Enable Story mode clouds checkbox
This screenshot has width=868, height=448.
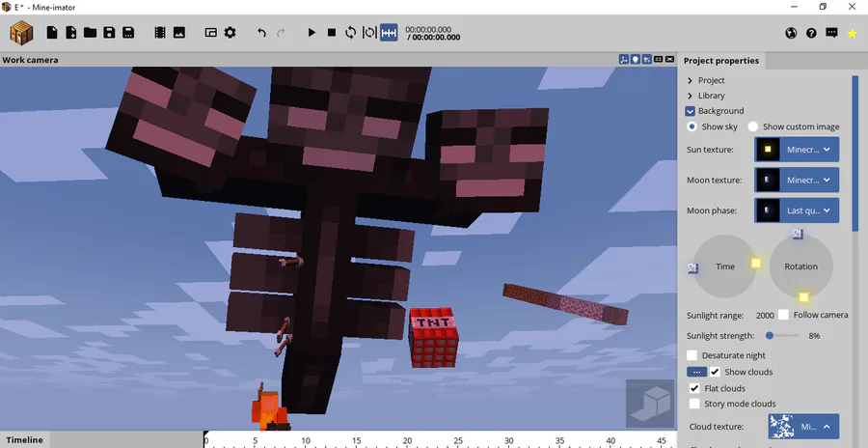[694, 404]
